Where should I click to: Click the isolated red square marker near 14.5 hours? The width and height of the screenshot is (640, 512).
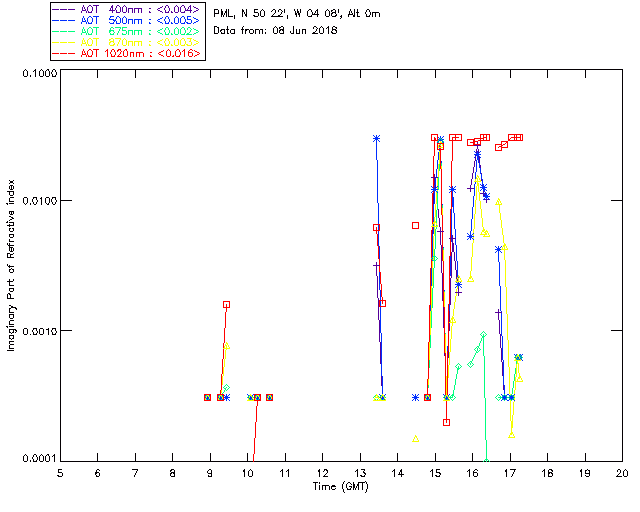pyautogui.click(x=415, y=225)
